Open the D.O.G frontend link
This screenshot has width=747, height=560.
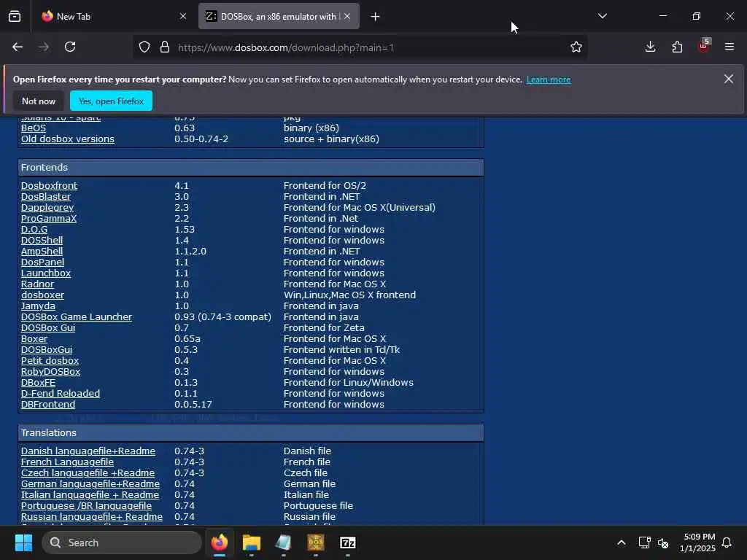point(34,230)
